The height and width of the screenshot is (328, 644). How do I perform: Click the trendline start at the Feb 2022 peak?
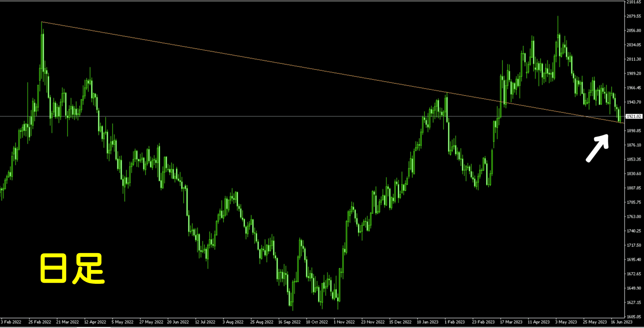(x=42, y=22)
